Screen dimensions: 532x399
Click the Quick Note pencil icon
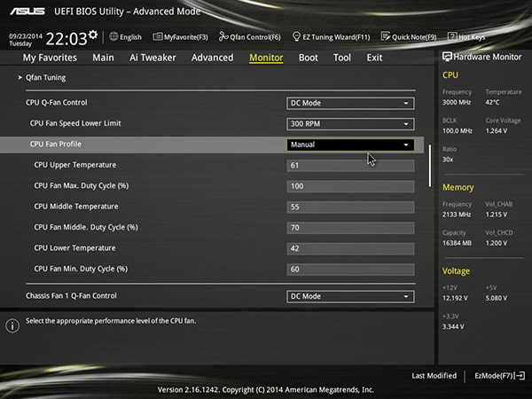coord(386,36)
